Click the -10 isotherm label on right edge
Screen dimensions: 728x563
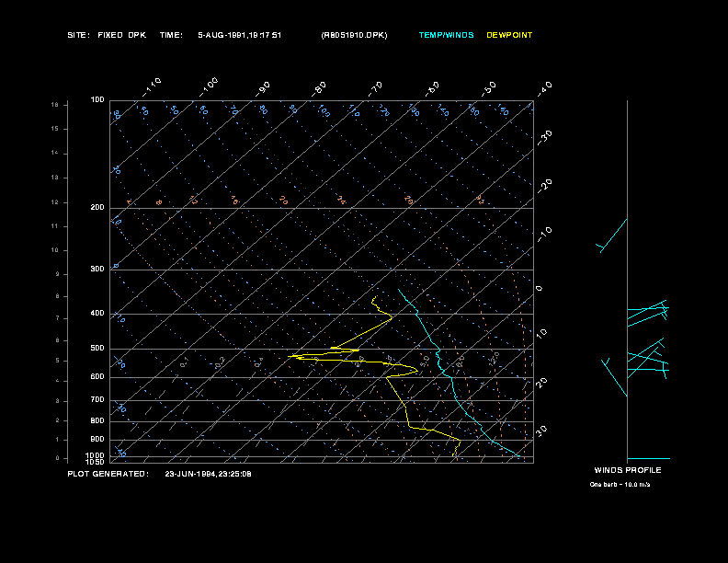[x=544, y=235]
